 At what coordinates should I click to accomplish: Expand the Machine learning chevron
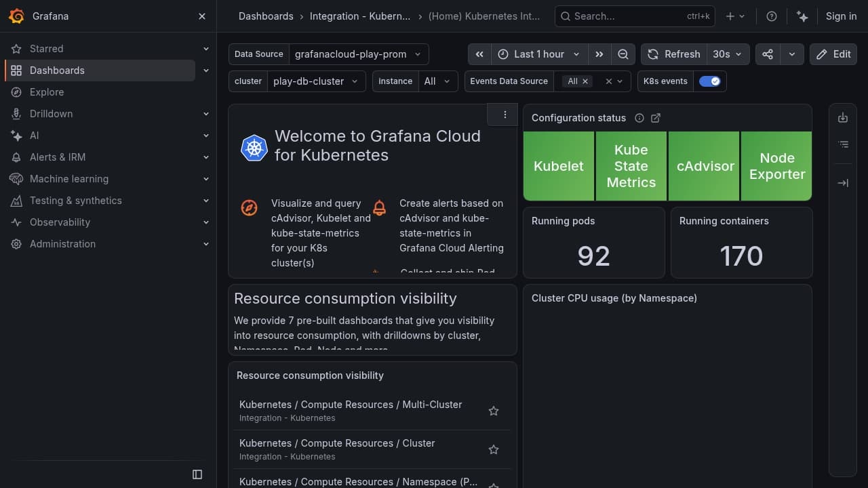tap(206, 179)
